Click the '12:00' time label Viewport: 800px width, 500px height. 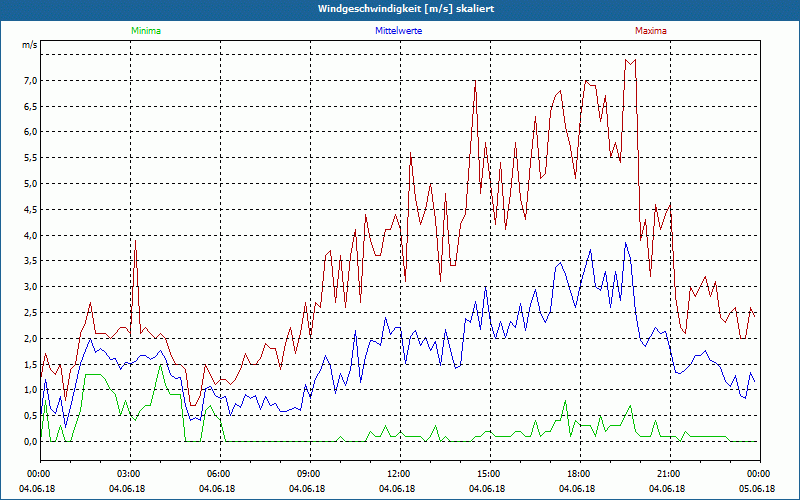400,474
